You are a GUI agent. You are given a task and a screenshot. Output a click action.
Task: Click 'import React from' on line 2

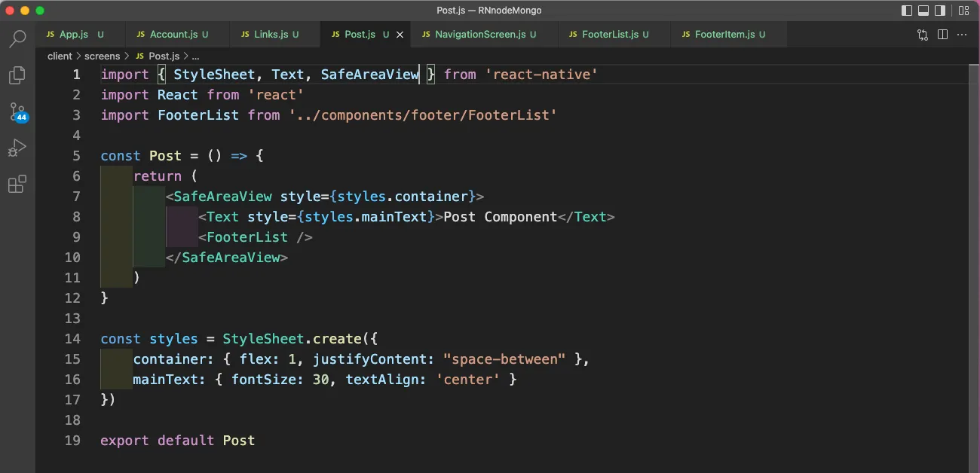(170, 95)
